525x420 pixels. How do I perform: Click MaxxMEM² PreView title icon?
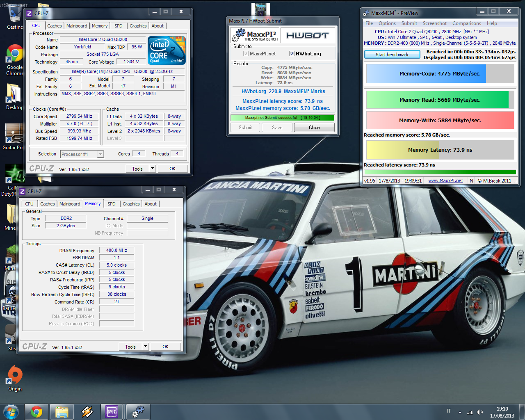tap(366, 13)
